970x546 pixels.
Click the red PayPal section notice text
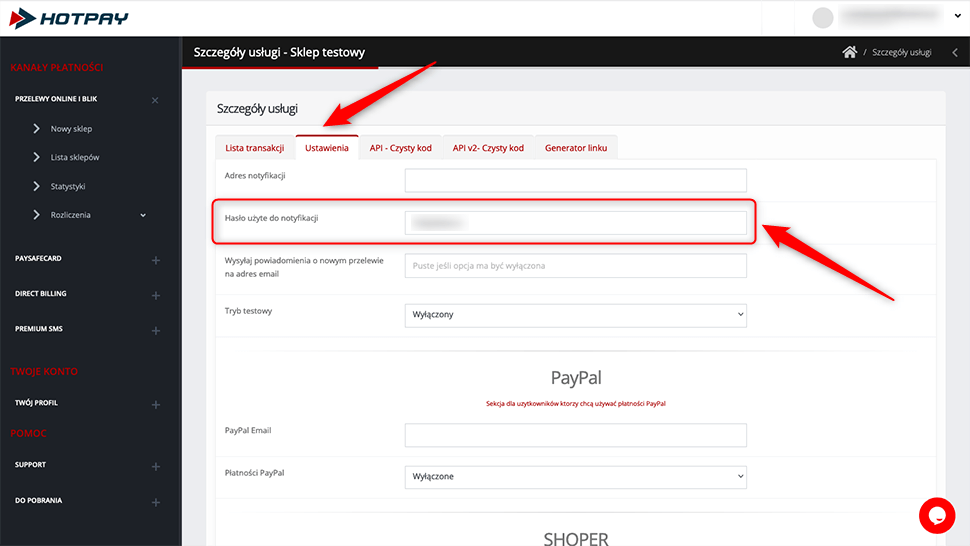coord(575,404)
